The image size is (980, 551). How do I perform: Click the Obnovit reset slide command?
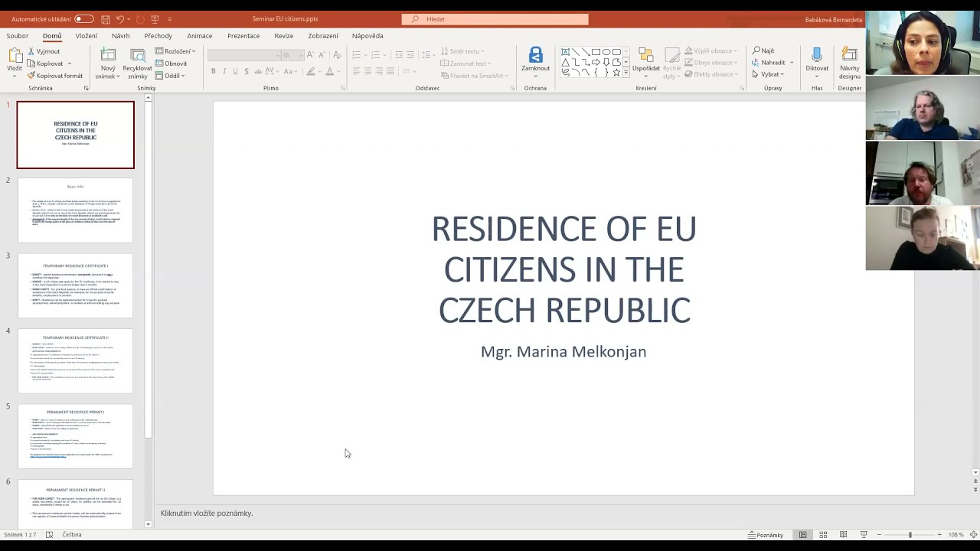[x=171, y=64]
